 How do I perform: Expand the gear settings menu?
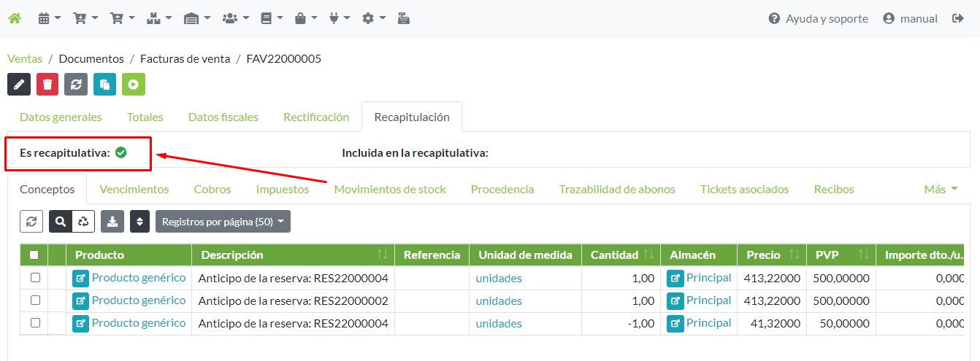tap(374, 18)
